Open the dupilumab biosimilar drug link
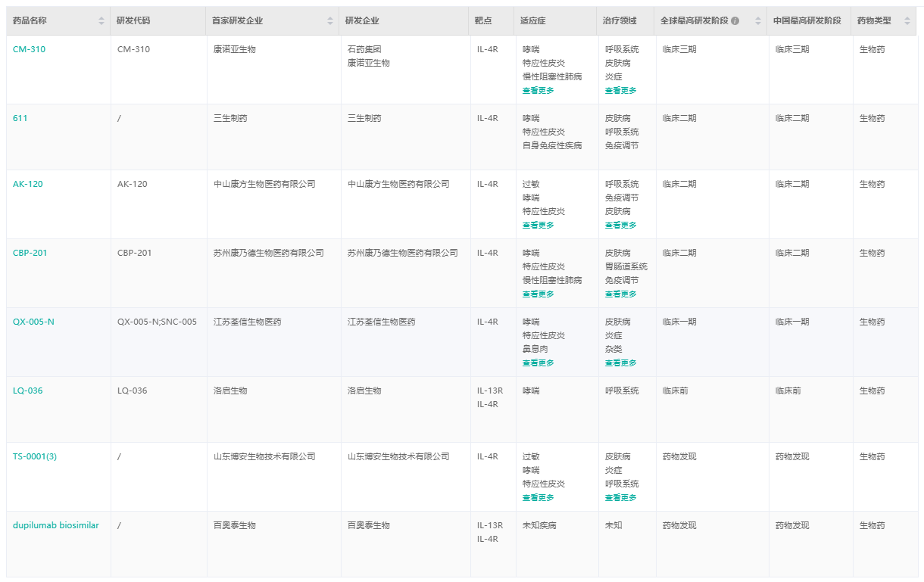 (56, 525)
